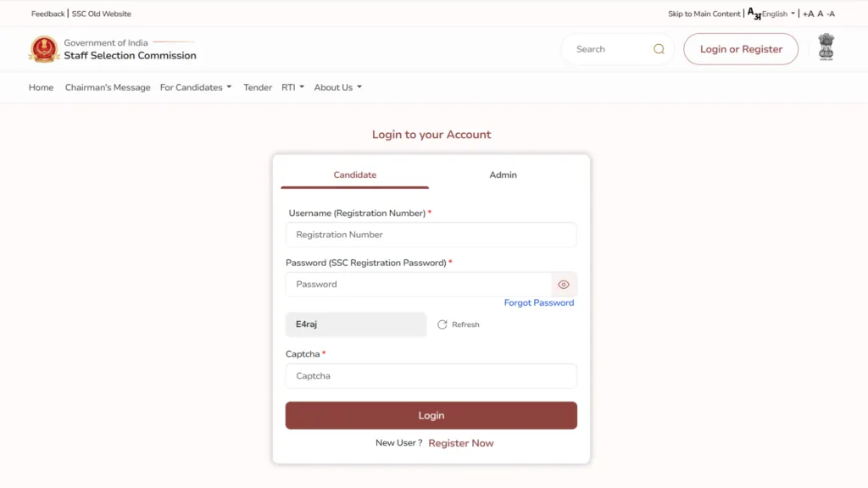Focus the Registration Number field
The width and height of the screenshot is (868, 488).
pyautogui.click(x=431, y=235)
